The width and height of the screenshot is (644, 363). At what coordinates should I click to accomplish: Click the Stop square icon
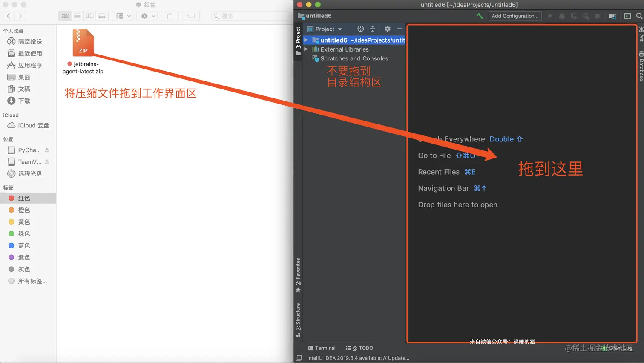(x=598, y=16)
